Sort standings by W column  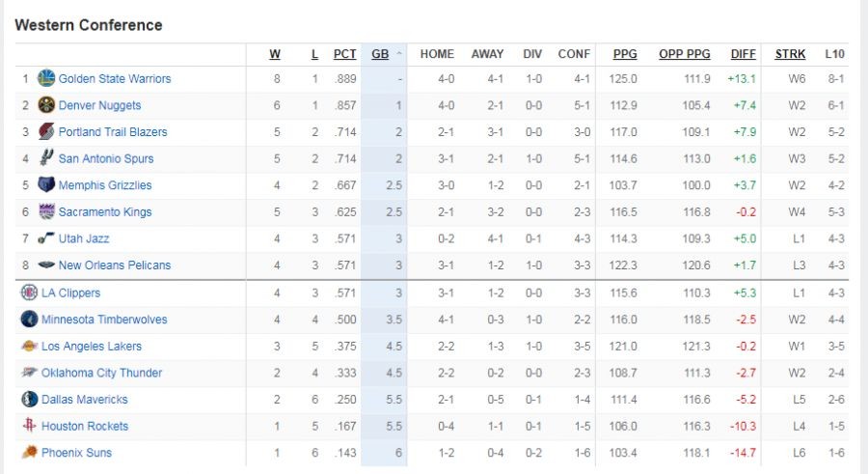[x=275, y=54]
